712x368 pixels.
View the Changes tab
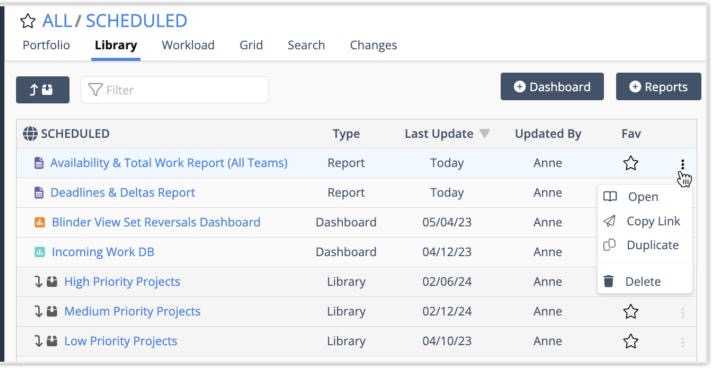tap(373, 45)
